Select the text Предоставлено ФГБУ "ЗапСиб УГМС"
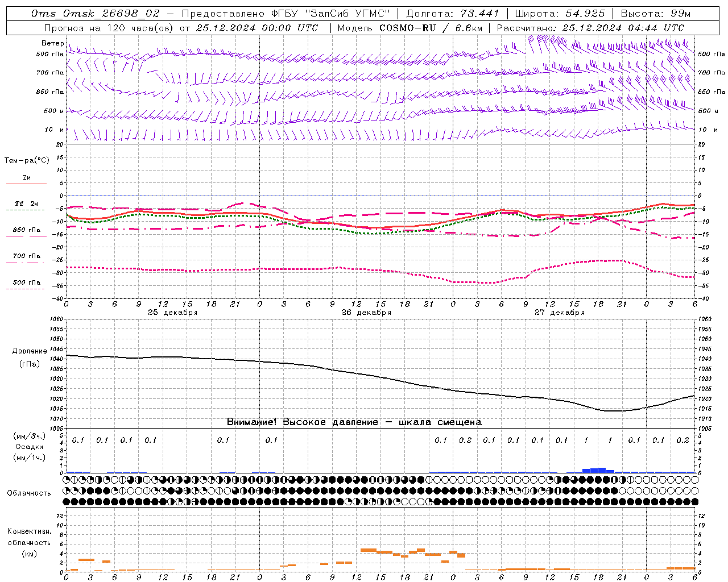 point(286,13)
